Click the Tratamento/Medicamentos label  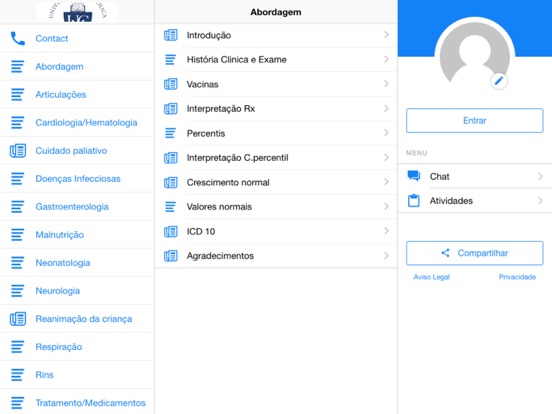pyautogui.click(x=90, y=403)
